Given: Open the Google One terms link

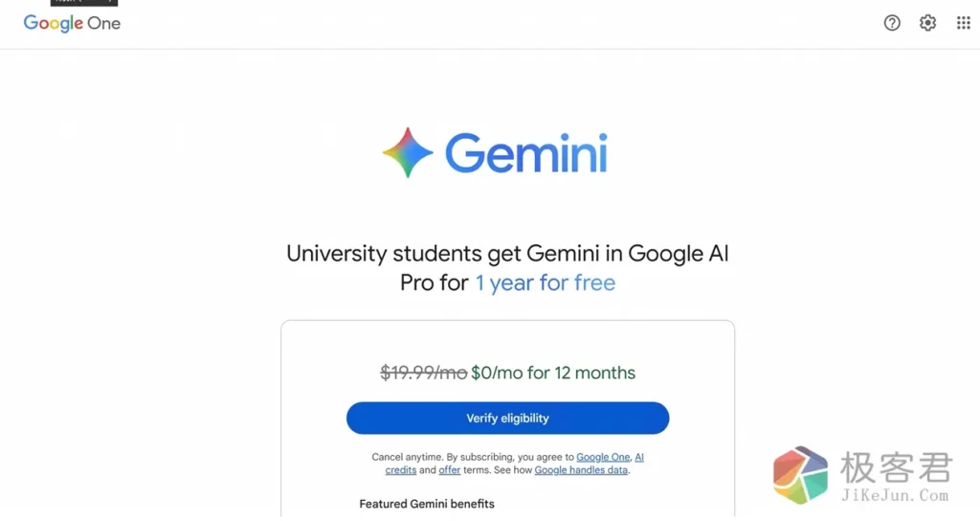Looking at the screenshot, I should 603,458.
